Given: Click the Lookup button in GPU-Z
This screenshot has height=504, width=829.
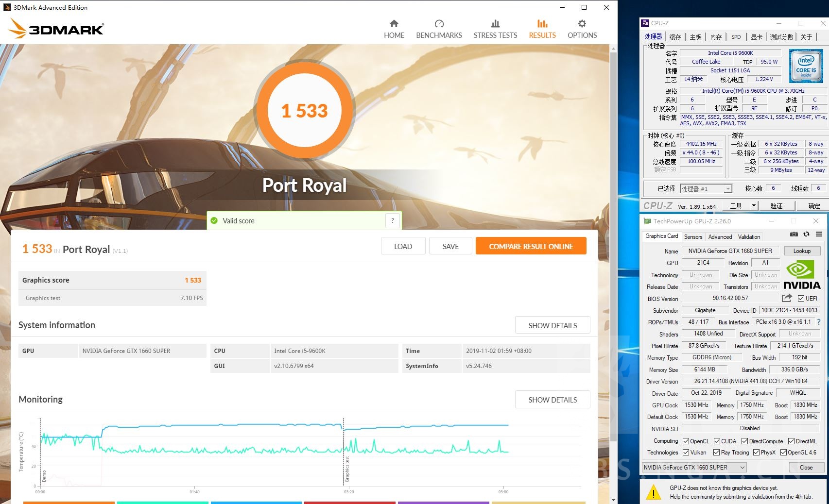Looking at the screenshot, I should (802, 251).
